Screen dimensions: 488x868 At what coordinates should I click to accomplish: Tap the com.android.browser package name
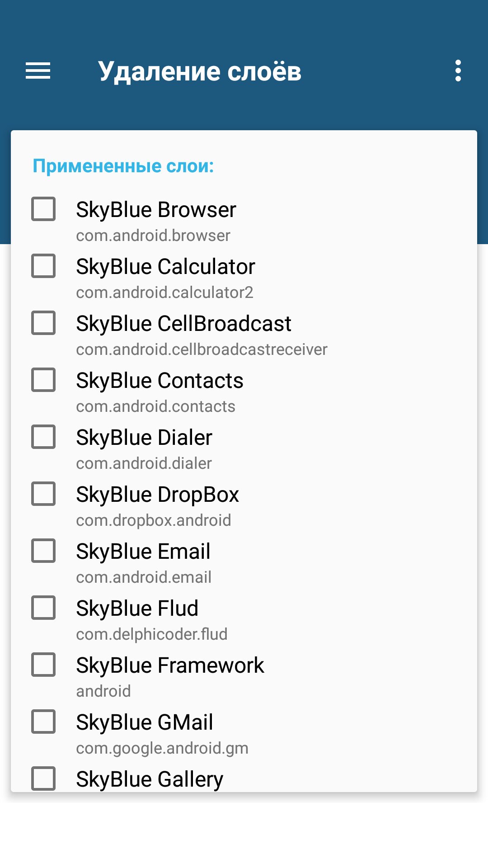click(153, 236)
